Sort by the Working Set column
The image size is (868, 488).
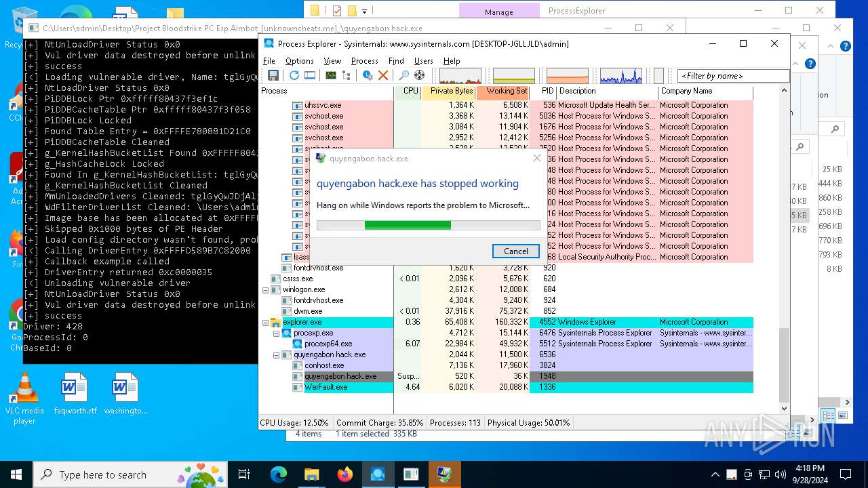click(503, 91)
